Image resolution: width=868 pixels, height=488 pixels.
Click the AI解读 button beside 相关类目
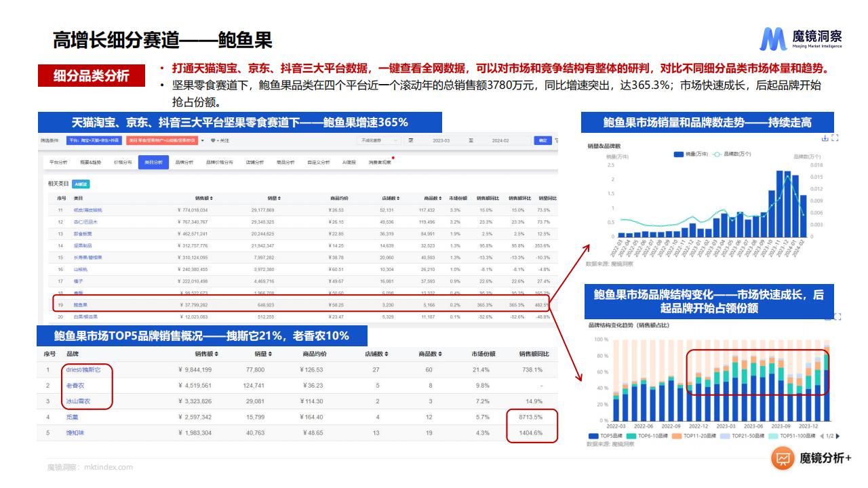pyautogui.click(x=81, y=184)
